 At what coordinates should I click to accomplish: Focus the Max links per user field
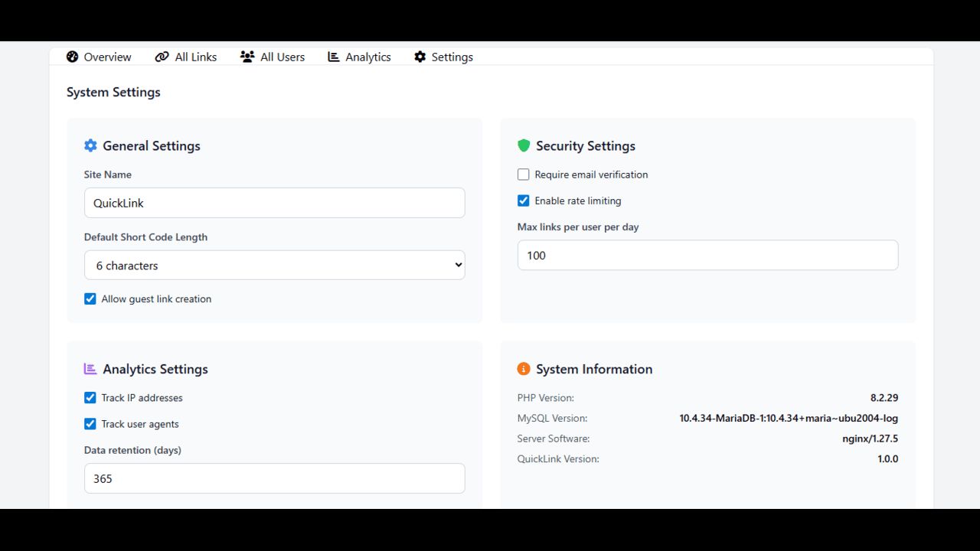[x=707, y=255]
